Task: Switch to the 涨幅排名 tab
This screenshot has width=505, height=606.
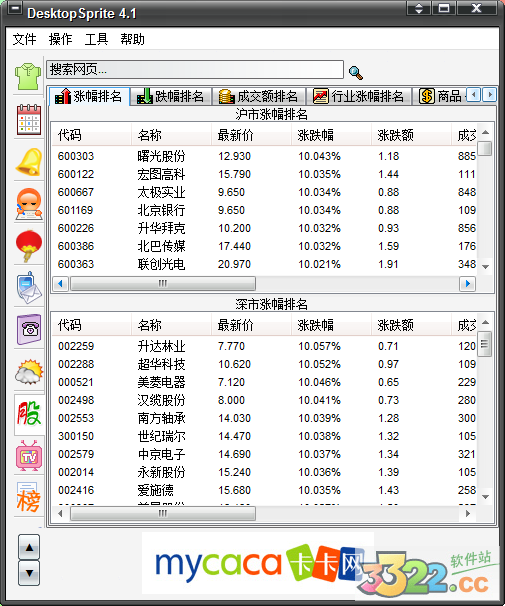Action: (x=89, y=96)
